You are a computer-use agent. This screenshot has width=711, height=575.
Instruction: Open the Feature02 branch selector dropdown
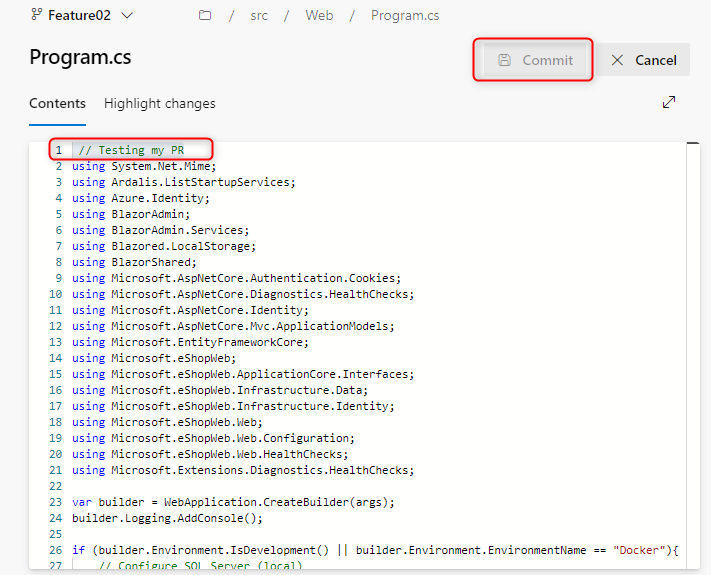point(82,15)
